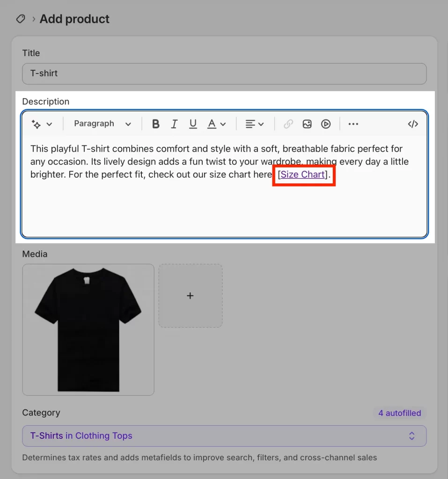Open more formatting options ellipsis
The height and width of the screenshot is (479, 448).
point(353,123)
